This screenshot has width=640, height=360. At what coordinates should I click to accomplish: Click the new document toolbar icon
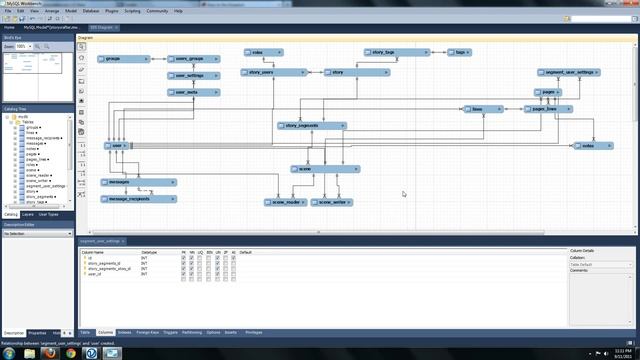click(x=7, y=19)
